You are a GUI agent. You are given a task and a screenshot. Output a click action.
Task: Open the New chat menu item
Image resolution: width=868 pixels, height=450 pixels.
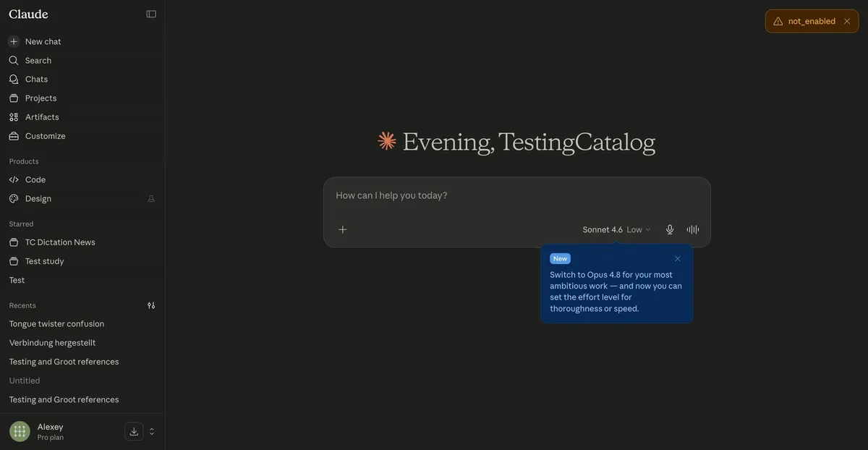(82, 41)
